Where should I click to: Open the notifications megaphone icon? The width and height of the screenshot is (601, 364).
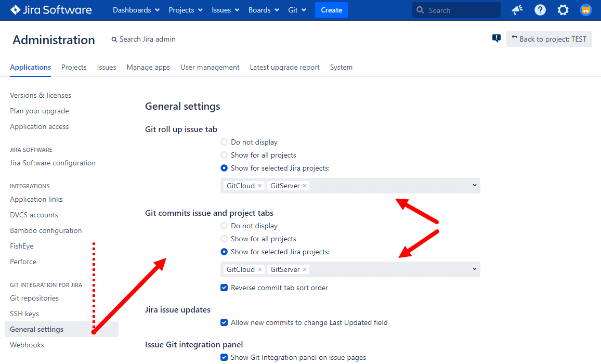[x=517, y=10]
